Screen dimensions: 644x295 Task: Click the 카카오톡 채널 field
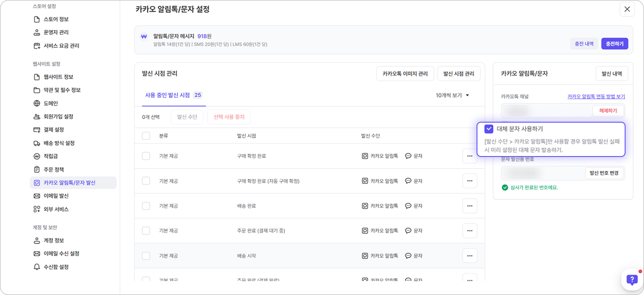click(x=563, y=111)
